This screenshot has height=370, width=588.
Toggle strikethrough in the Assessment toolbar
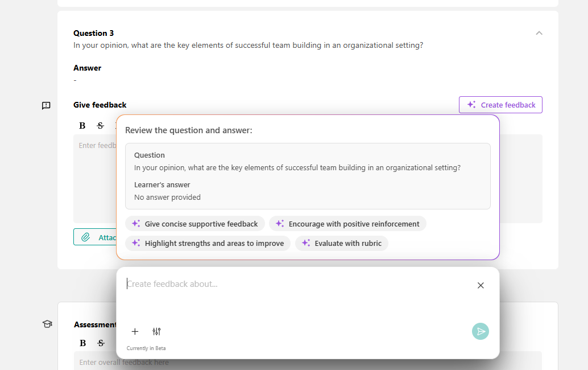[101, 343]
